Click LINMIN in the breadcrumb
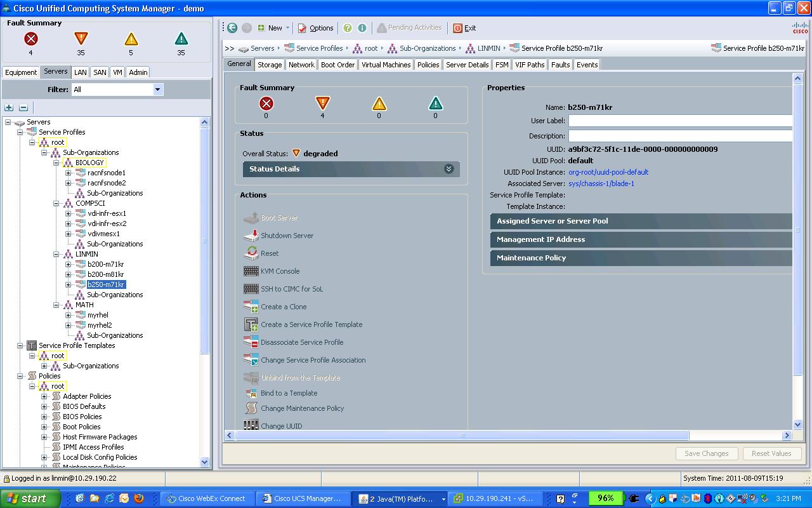The width and height of the screenshot is (812, 508). tap(488, 48)
